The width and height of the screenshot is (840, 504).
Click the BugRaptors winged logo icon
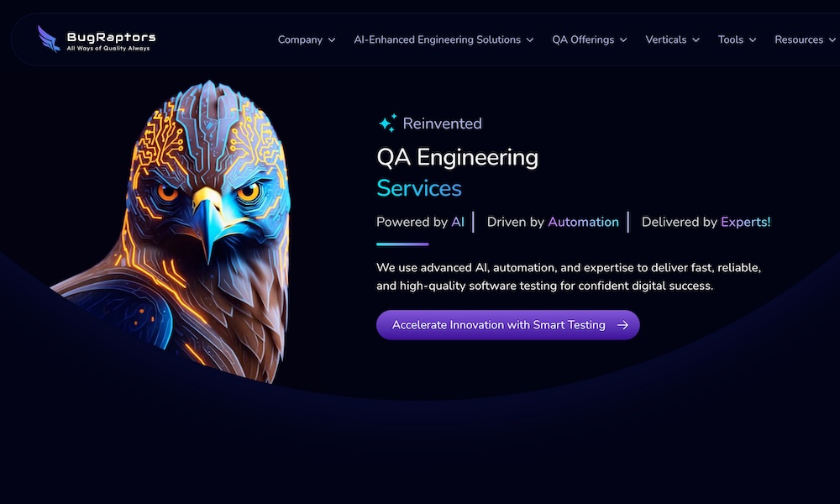[49, 39]
